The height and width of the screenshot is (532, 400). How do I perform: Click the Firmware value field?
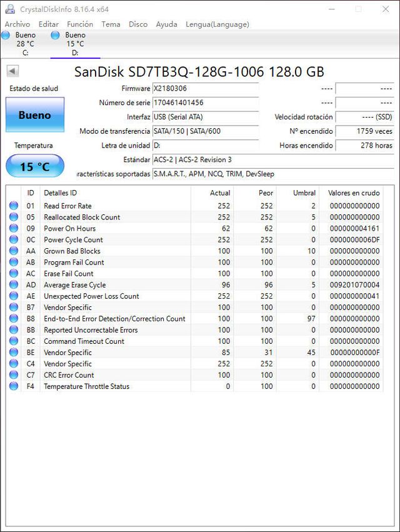pos(205,88)
